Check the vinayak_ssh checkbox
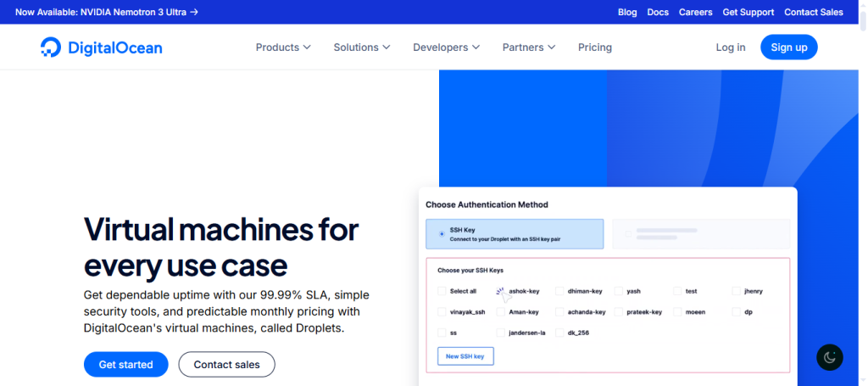 [x=442, y=312]
